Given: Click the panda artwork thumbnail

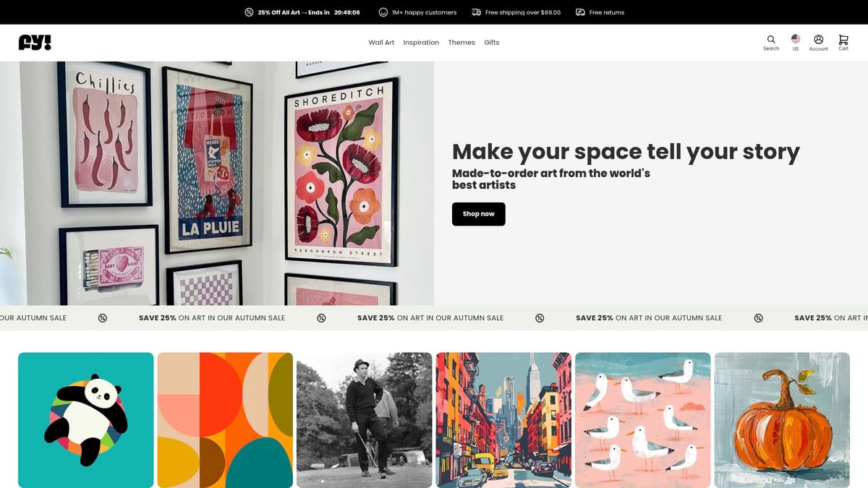Looking at the screenshot, I should 85,419.
